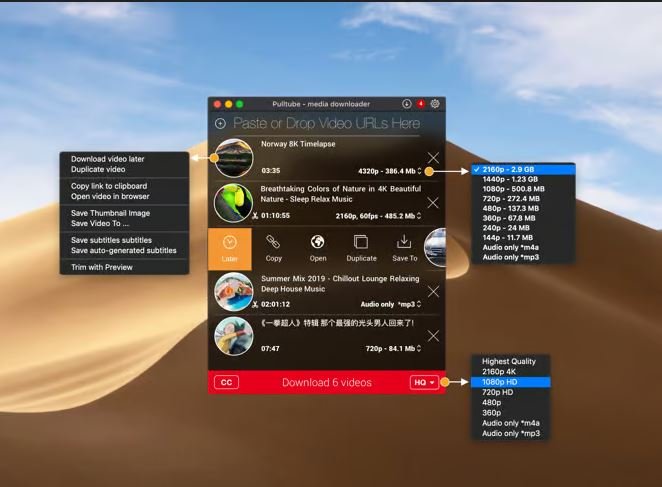Viewport: 662px width, 487px height.
Task: Select 480p - 137.3 MB option
Action: click(523, 208)
